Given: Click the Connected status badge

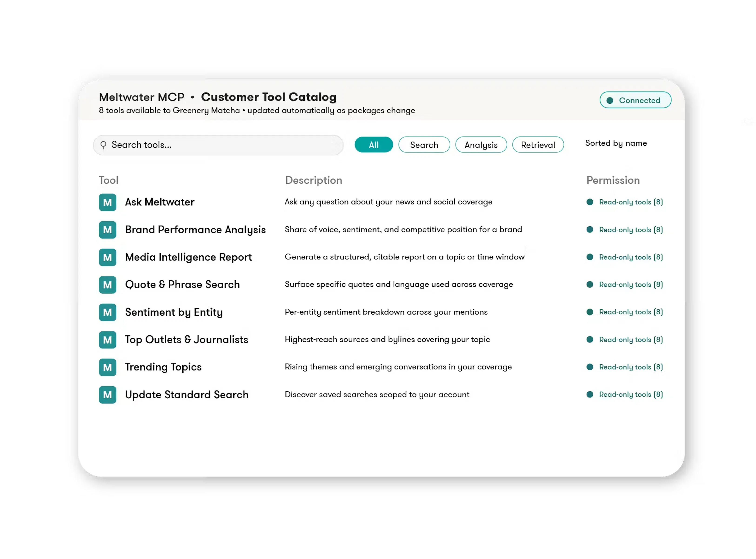Looking at the screenshot, I should pyautogui.click(x=636, y=100).
